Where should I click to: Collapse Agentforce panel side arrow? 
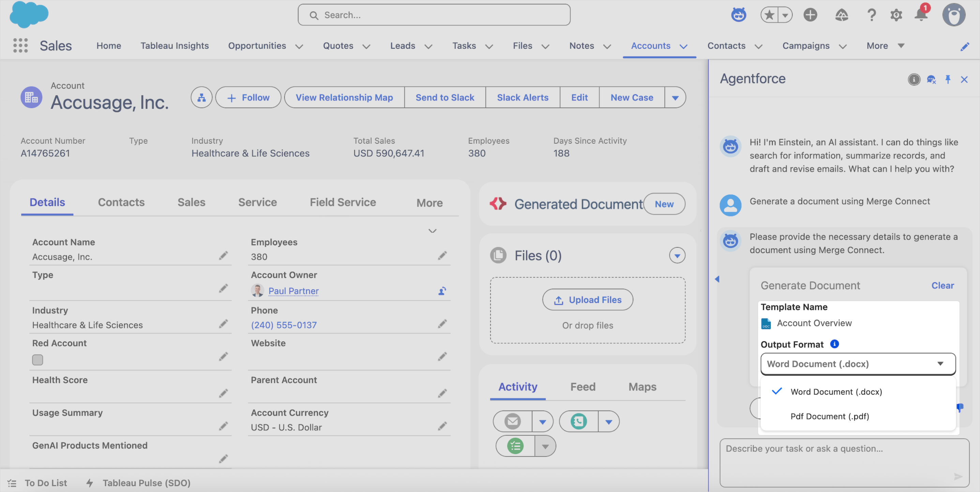717,279
